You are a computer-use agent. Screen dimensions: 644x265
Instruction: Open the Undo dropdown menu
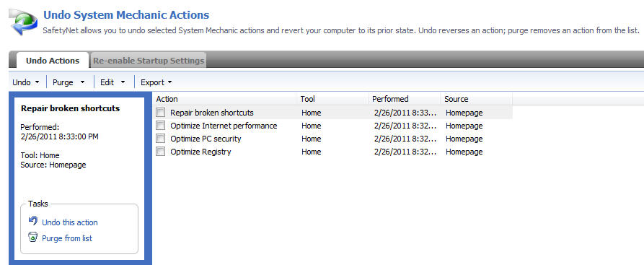click(x=26, y=82)
